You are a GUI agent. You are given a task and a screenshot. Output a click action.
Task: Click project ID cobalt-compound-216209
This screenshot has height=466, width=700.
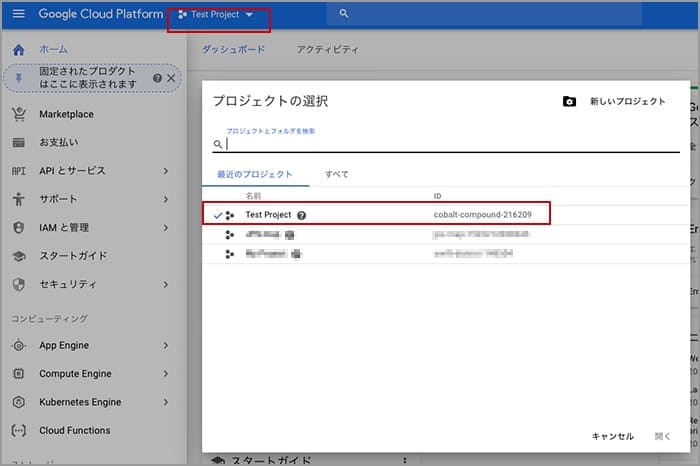(483, 215)
